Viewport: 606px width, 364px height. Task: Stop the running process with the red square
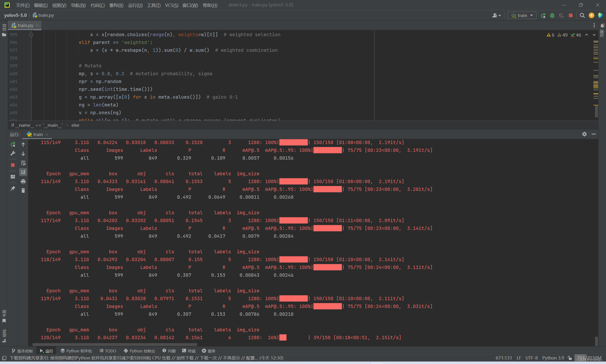(571, 15)
